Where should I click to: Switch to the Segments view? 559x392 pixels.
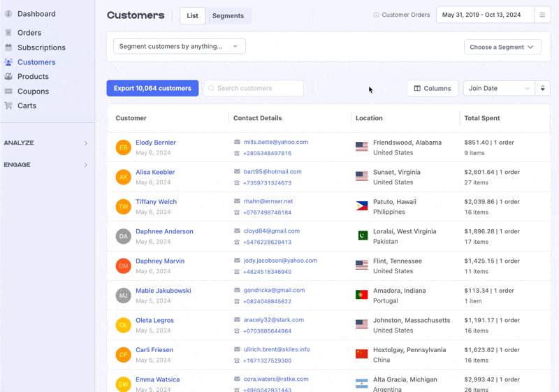point(228,15)
